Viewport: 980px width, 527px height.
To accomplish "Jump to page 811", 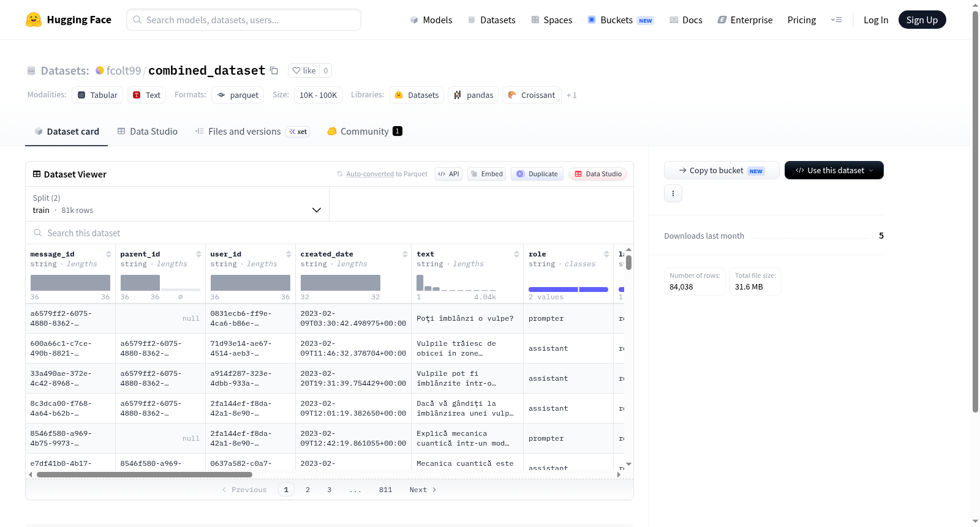I will (385, 490).
